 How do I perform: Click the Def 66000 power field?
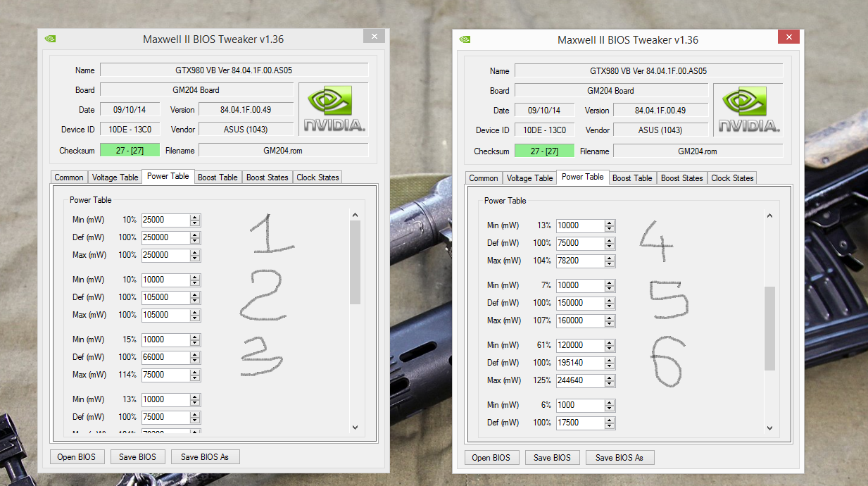click(x=165, y=357)
